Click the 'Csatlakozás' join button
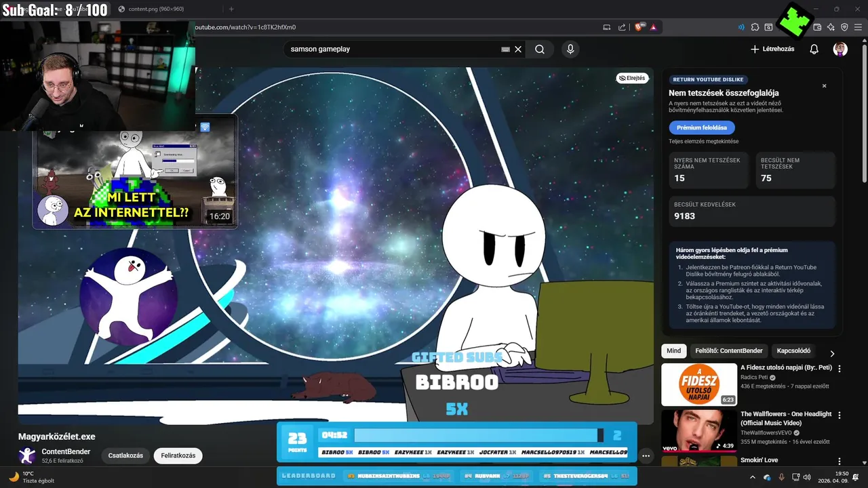This screenshot has width=868, height=488. click(x=125, y=455)
